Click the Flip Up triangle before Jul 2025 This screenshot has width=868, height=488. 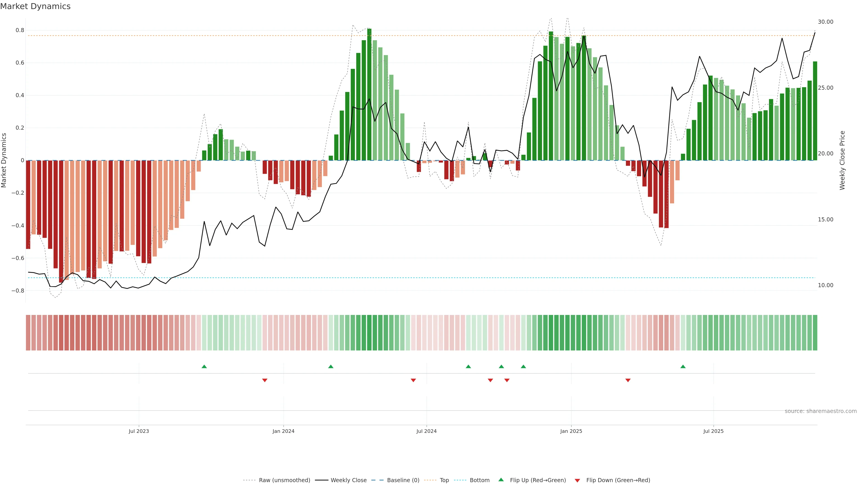pyautogui.click(x=683, y=366)
